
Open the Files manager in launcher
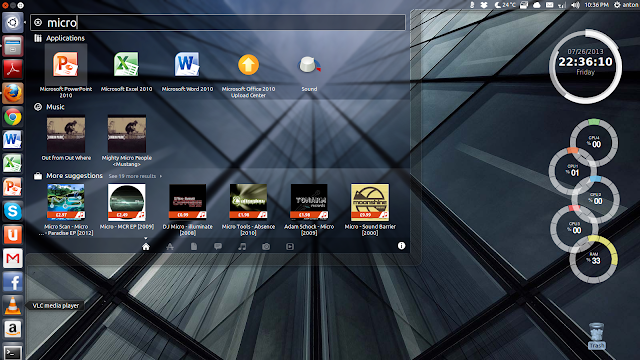(13, 46)
